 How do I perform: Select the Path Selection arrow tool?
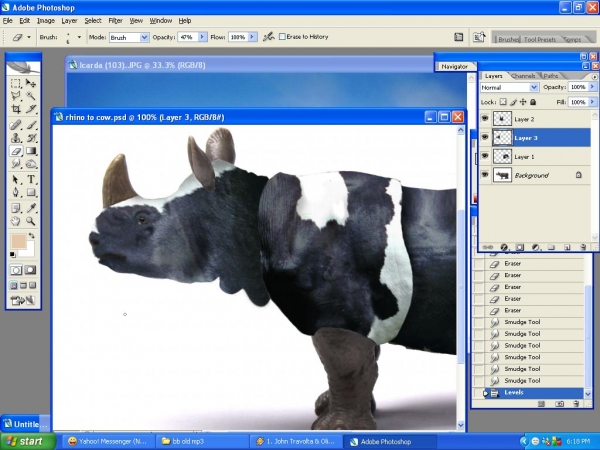16,179
